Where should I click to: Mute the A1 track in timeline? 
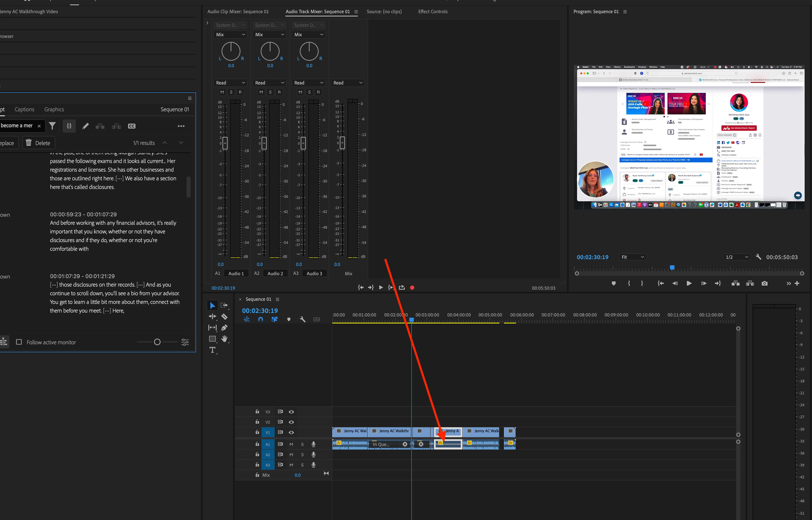pyautogui.click(x=291, y=444)
